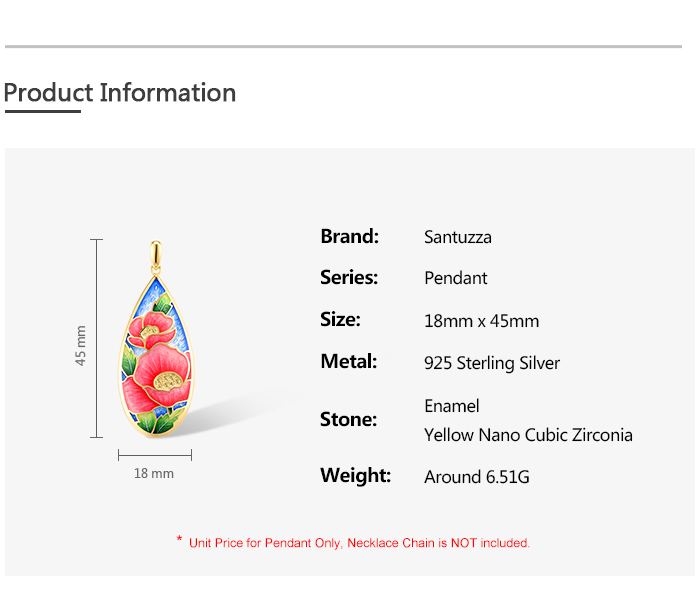
Task: Select the 18mm x 45mm size value
Action: click(481, 321)
